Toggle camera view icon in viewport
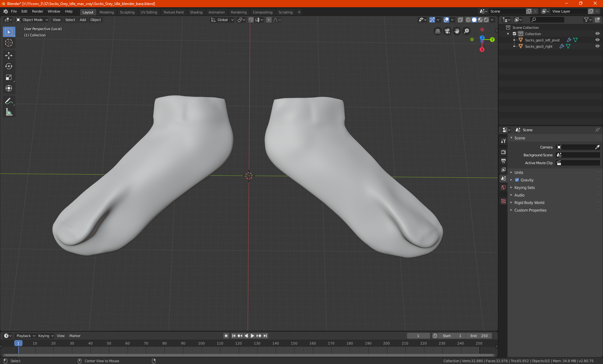 point(447,31)
